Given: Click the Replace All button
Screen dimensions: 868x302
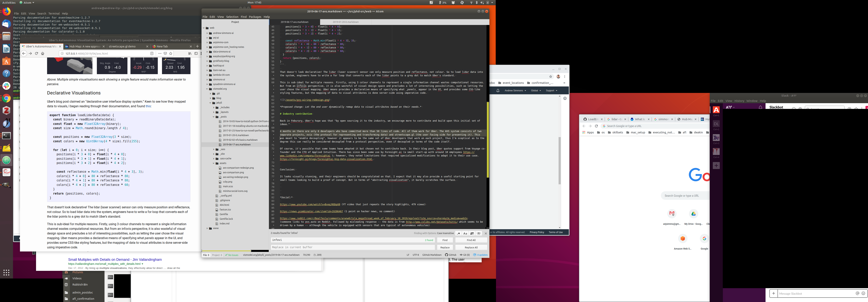Looking at the screenshot, I should point(471,247).
